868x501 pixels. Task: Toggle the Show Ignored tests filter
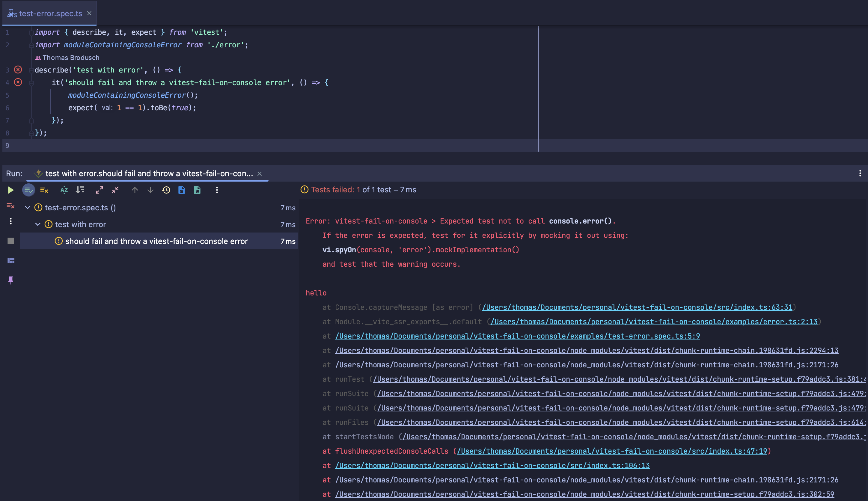point(44,190)
